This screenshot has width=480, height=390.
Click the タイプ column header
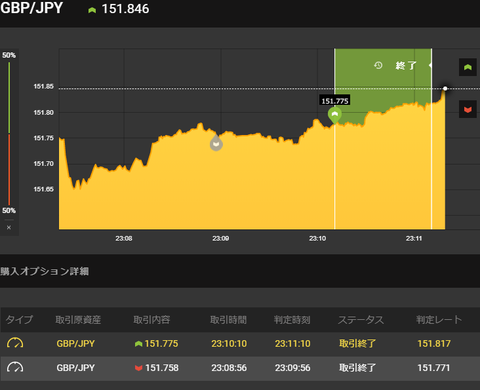pos(19,320)
